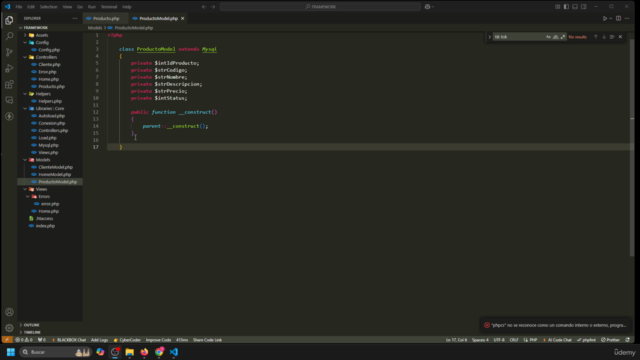Open the Source Control view
This screenshot has width=640, height=360.
[9, 52]
